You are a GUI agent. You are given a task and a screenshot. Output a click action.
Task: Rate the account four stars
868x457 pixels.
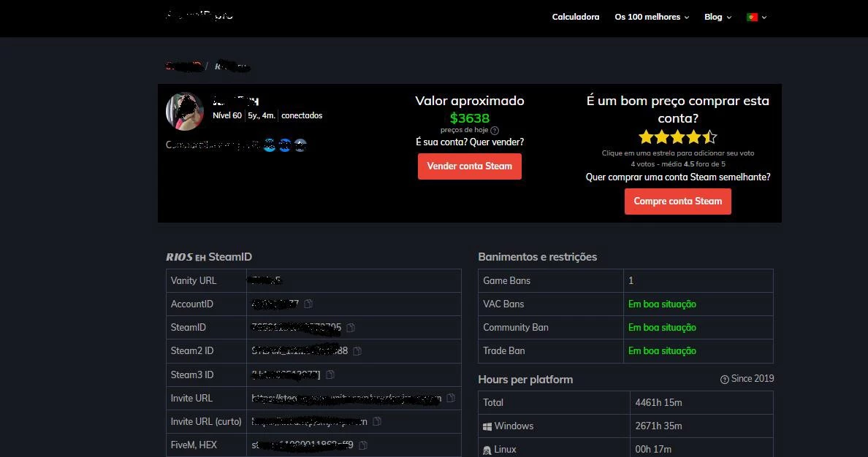pos(693,137)
